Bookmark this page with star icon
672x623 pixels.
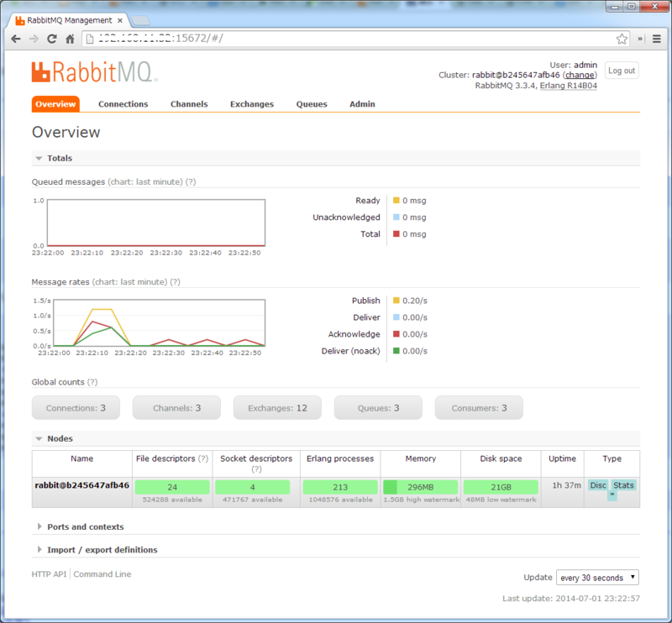point(622,39)
